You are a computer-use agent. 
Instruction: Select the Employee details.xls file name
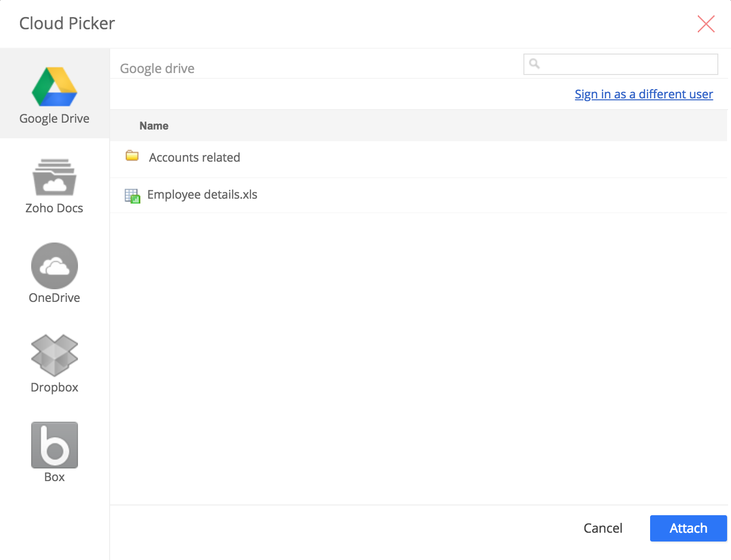click(202, 195)
